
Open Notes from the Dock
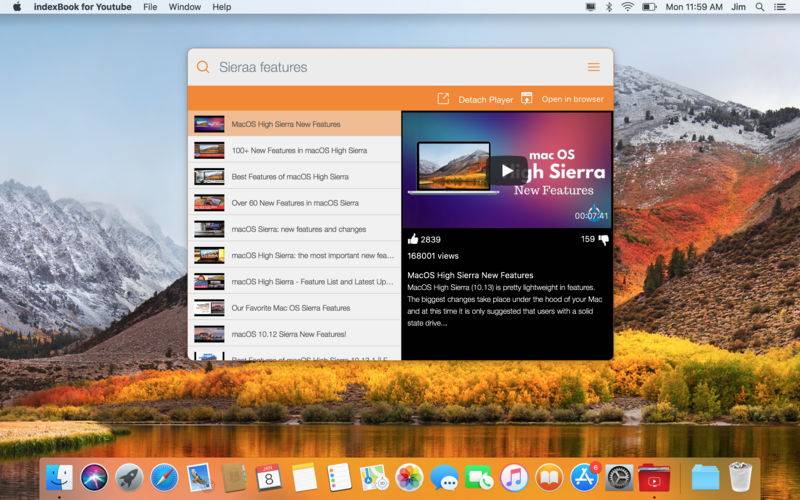[x=305, y=478]
